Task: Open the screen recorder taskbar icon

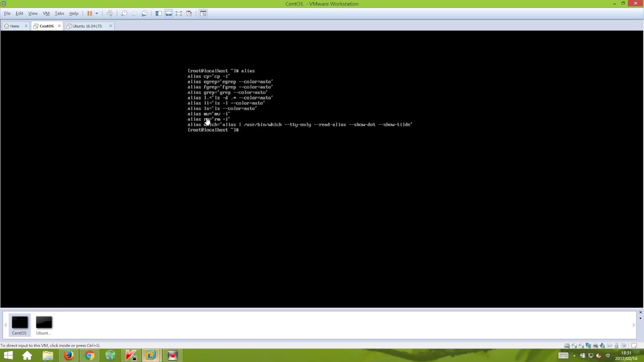Action: click(x=173, y=355)
